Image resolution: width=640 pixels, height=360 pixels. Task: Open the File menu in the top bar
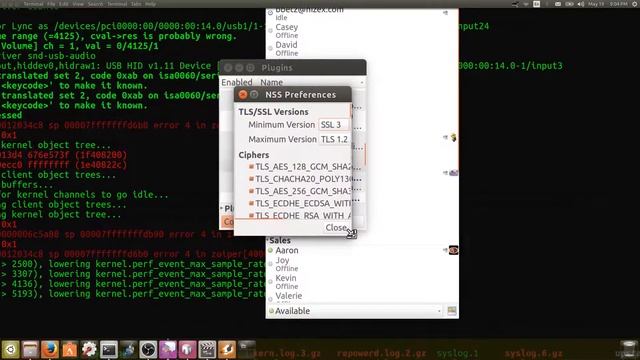point(51,4)
